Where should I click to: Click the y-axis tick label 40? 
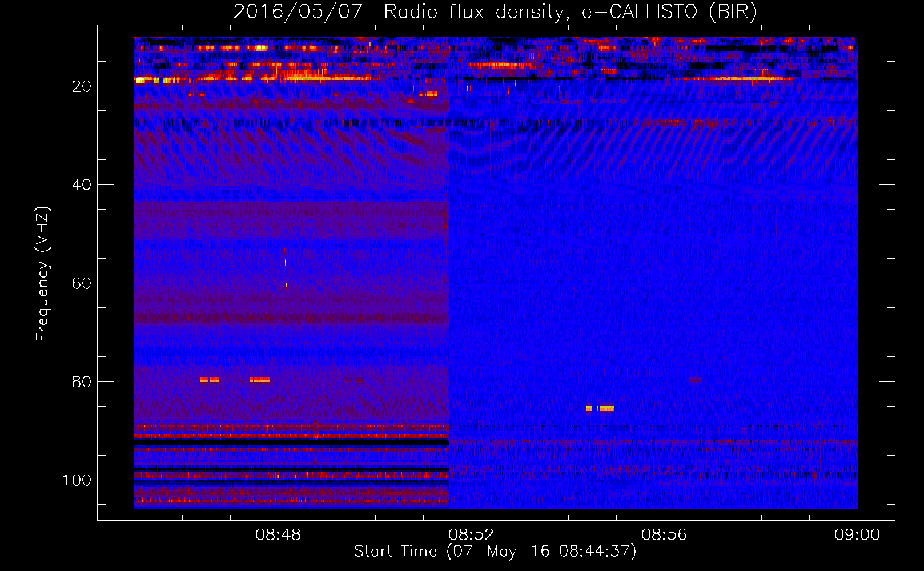(82, 185)
